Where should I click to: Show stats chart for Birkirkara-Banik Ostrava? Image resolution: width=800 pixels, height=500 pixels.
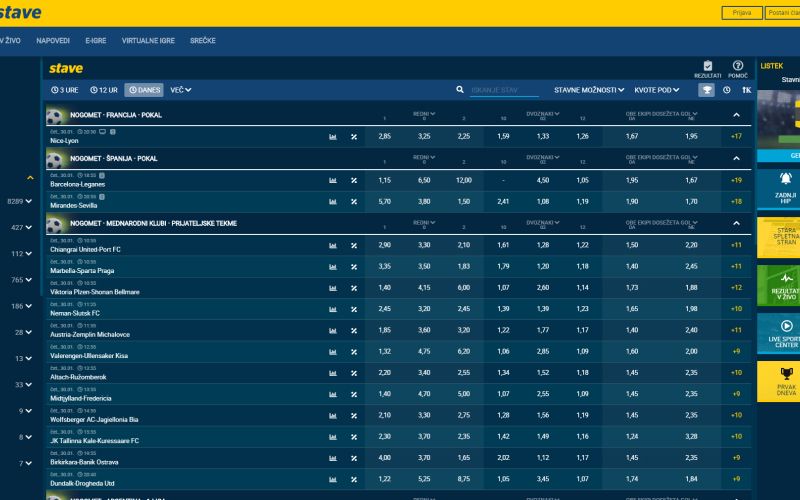point(333,459)
